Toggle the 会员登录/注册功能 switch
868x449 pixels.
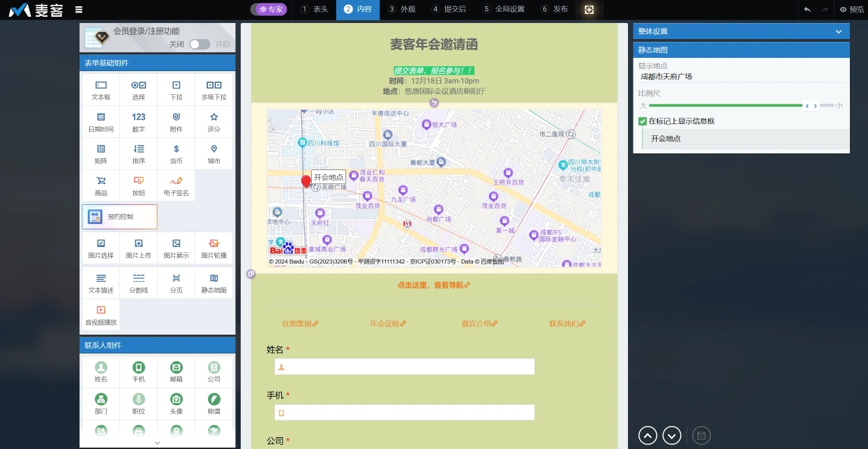tap(199, 44)
